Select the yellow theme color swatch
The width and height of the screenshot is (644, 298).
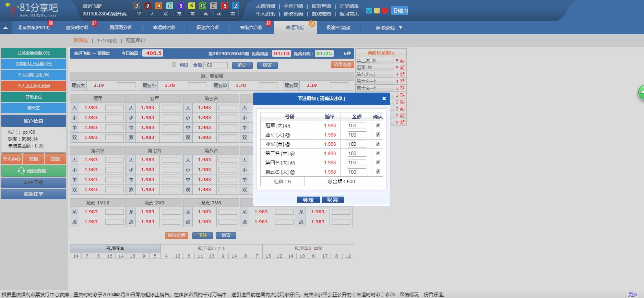coord(377,11)
